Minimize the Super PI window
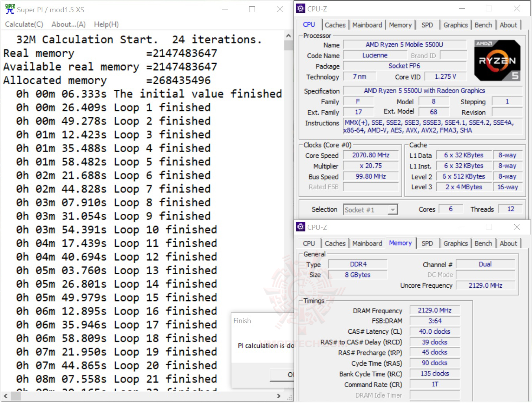Screen dimensions: 532x403 tap(225, 9)
